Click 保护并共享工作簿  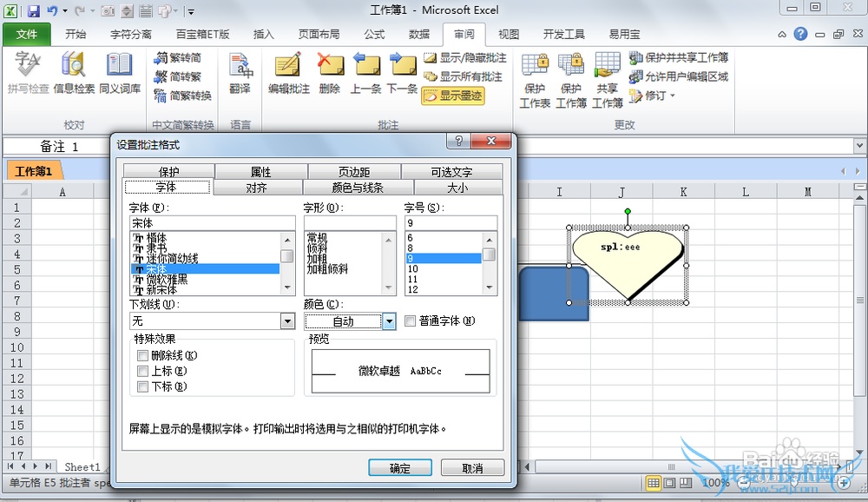click(x=679, y=57)
